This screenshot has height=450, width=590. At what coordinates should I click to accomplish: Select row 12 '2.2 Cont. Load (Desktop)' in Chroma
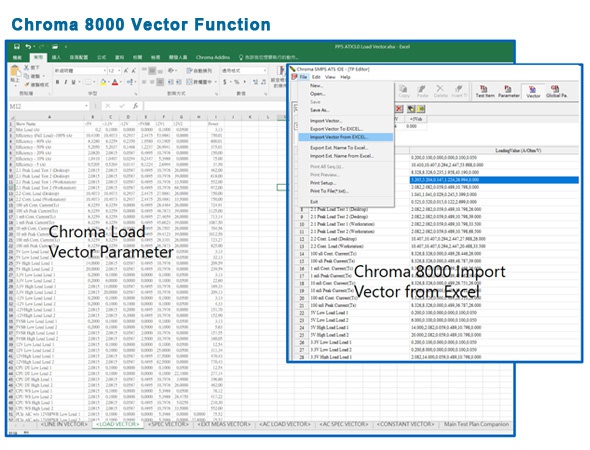click(x=436, y=239)
